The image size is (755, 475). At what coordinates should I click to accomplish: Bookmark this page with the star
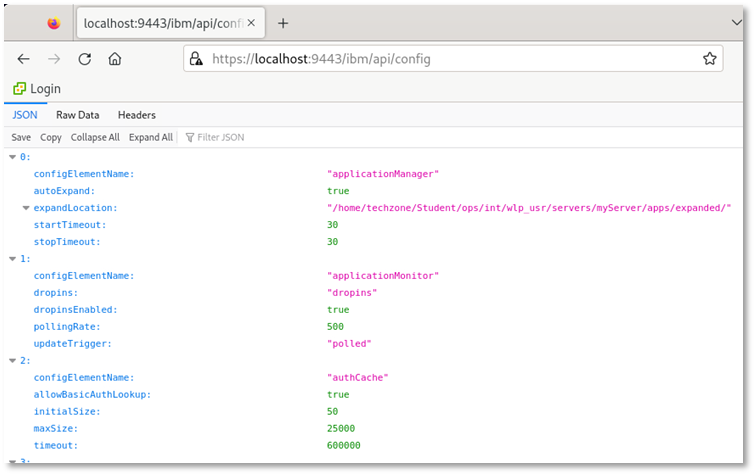point(709,59)
